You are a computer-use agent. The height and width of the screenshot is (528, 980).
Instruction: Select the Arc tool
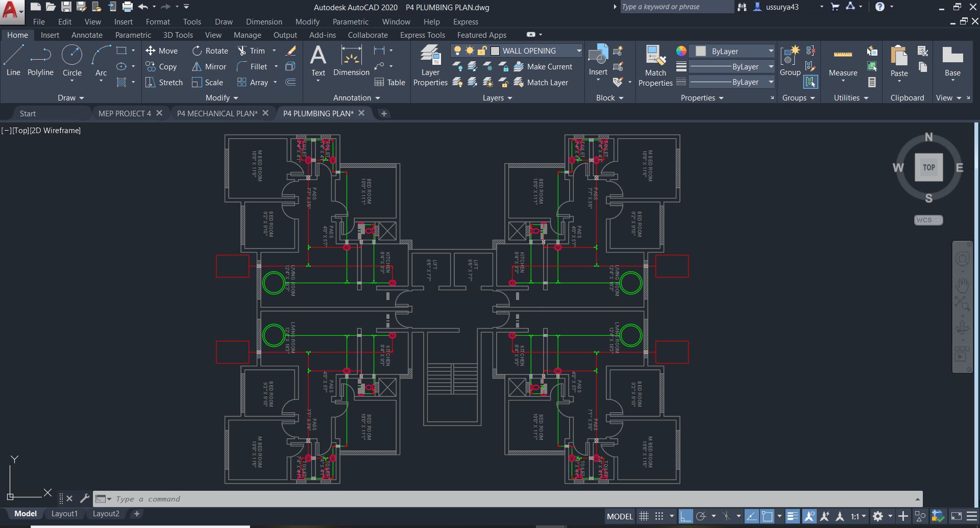[x=101, y=60]
